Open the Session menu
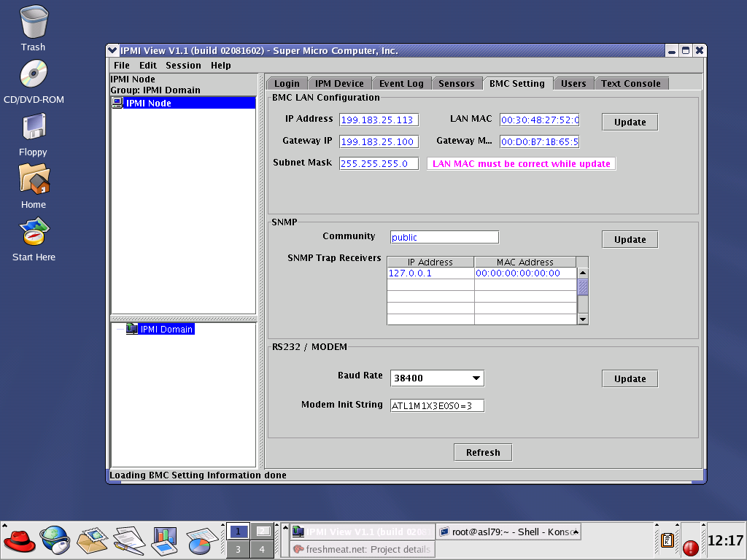 tap(183, 65)
